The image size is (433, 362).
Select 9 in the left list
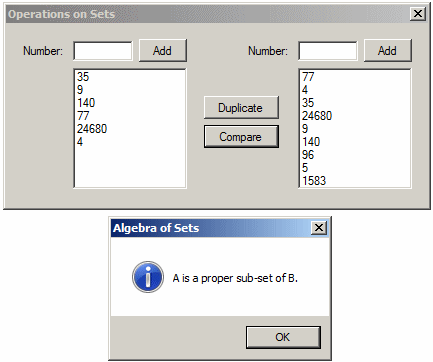(80, 90)
